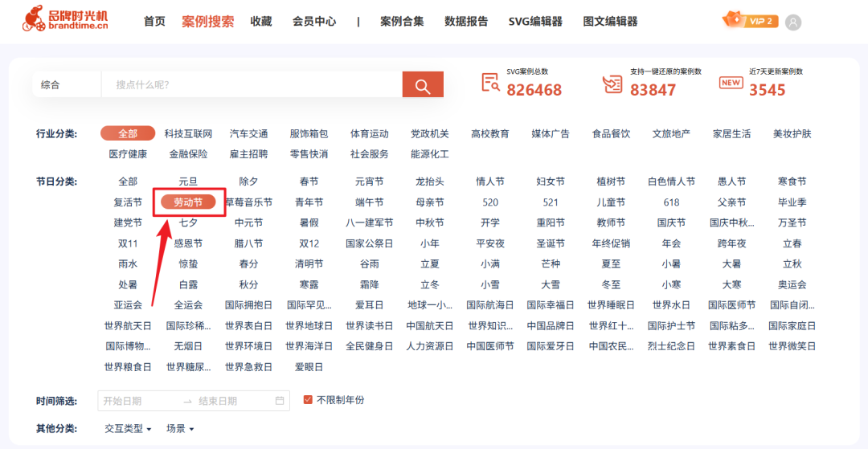Select 全部 under 节日分类
Image resolution: width=868 pixels, height=449 pixels.
(x=128, y=182)
